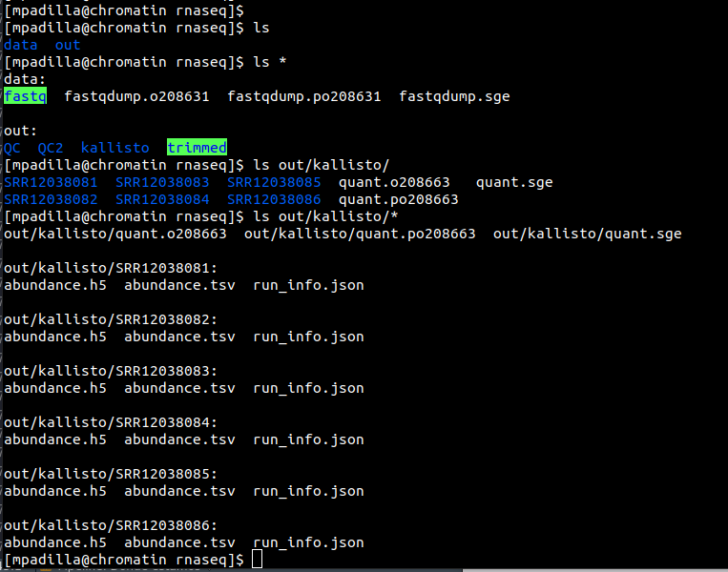Click the "out:" listing header
Image resolution: width=728 pixels, height=572 pixels.
tap(20, 131)
